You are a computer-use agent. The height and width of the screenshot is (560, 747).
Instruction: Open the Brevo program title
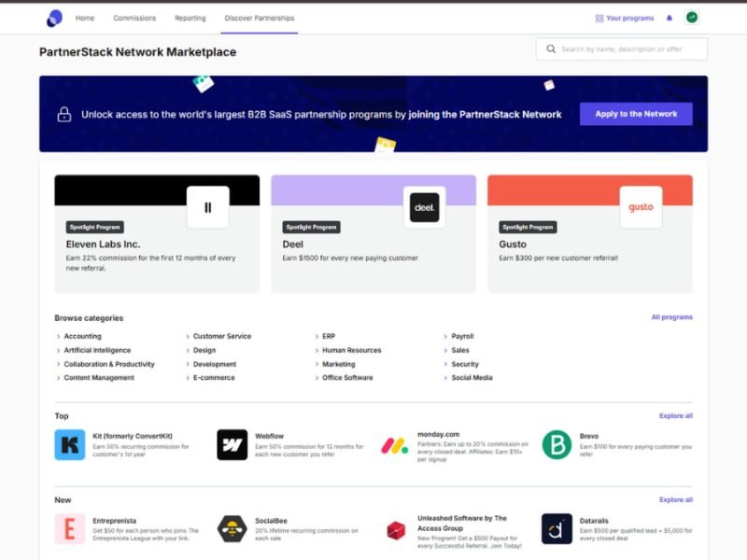589,436
